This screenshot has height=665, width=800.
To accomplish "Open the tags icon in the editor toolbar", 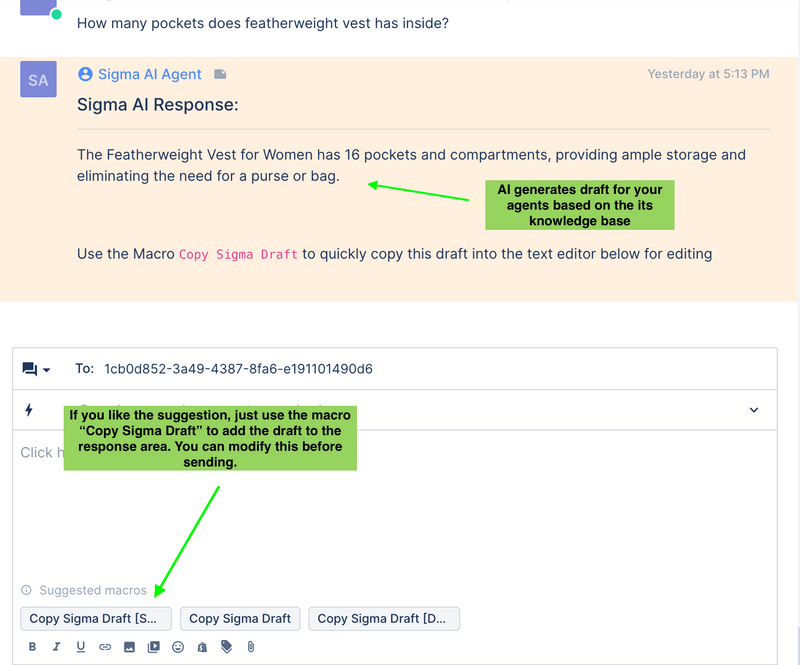I will coord(226,647).
